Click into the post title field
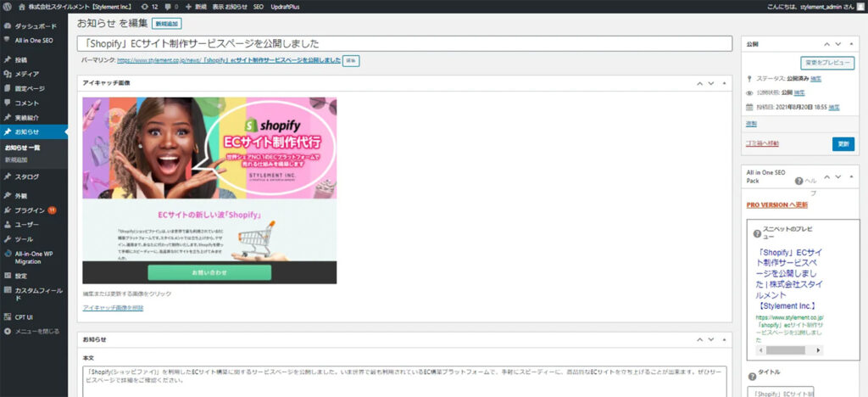This screenshot has width=868, height=397. tap(404, 44)
